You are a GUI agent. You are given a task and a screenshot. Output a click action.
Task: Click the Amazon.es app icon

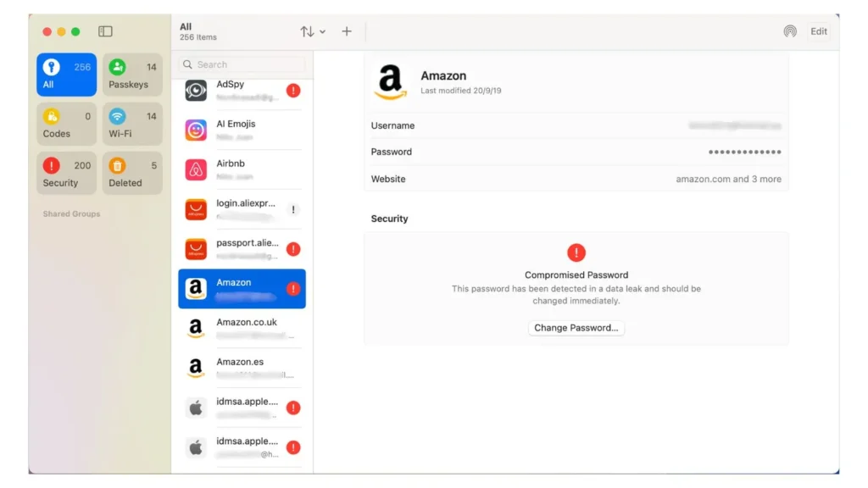tap(196, 369)
